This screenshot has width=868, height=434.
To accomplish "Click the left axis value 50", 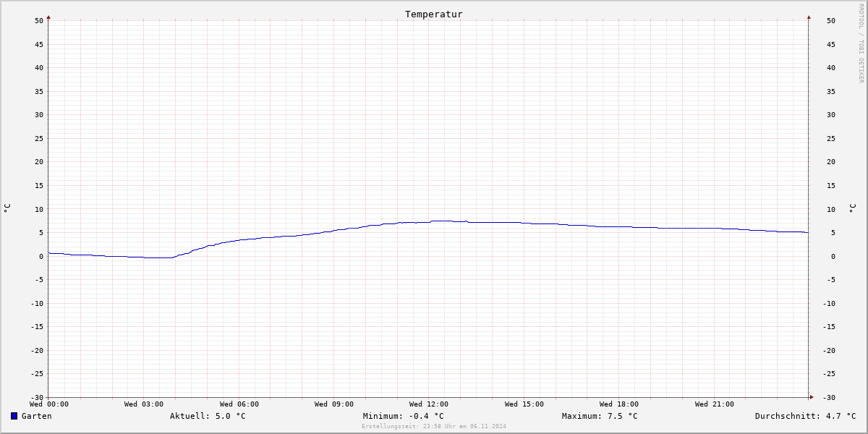I will click(x=39, y=21).
